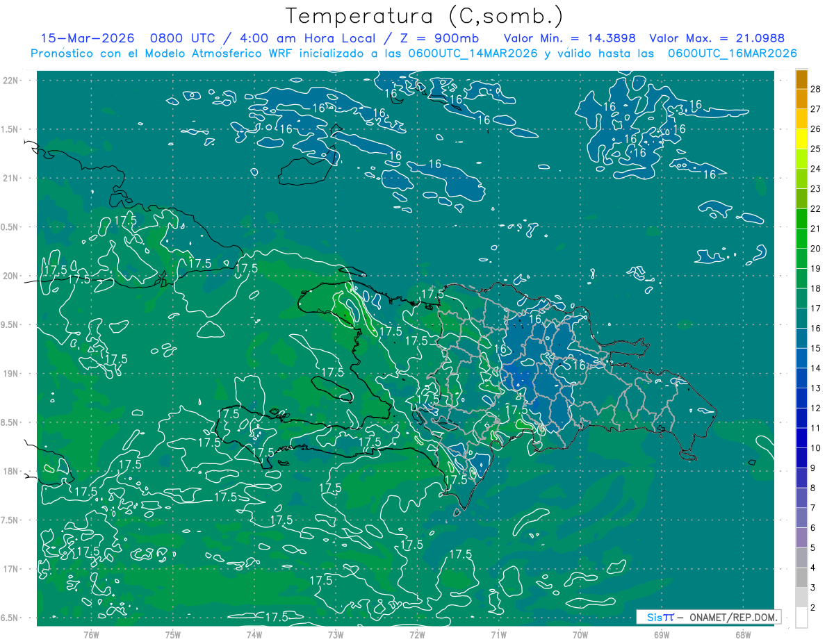Click the 75W longitude axis label
Viewport: 834px width, 644px height.
coord(173,635)
